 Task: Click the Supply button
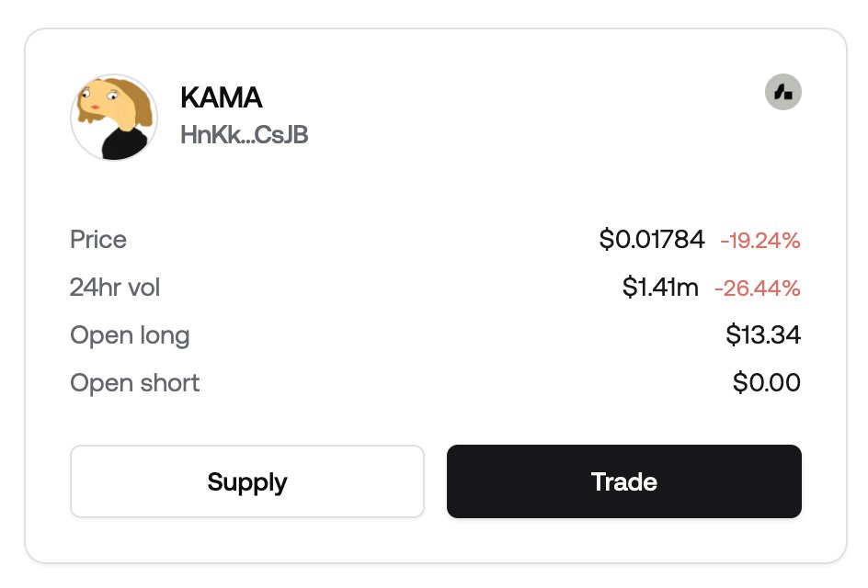coord(247,481)
